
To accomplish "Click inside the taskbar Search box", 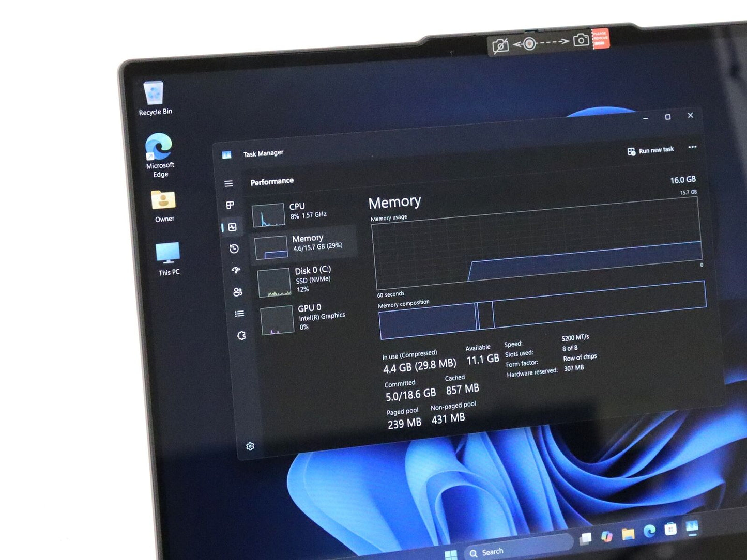I will [x=512, y=551].
